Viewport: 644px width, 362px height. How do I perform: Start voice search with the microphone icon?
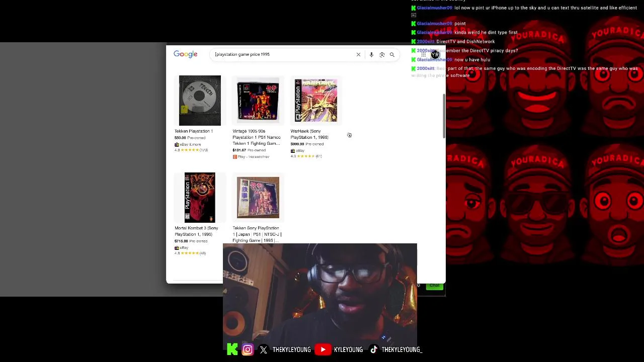[x=371, y=54]
